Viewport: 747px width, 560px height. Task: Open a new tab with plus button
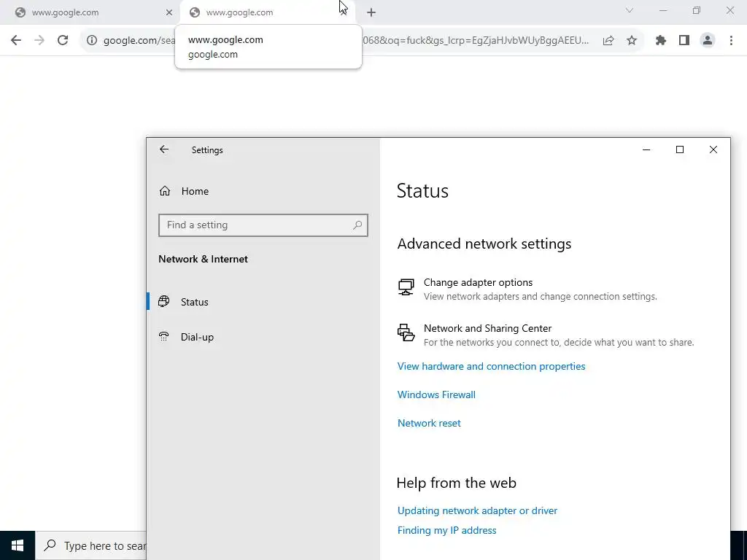tap(371, 12)
